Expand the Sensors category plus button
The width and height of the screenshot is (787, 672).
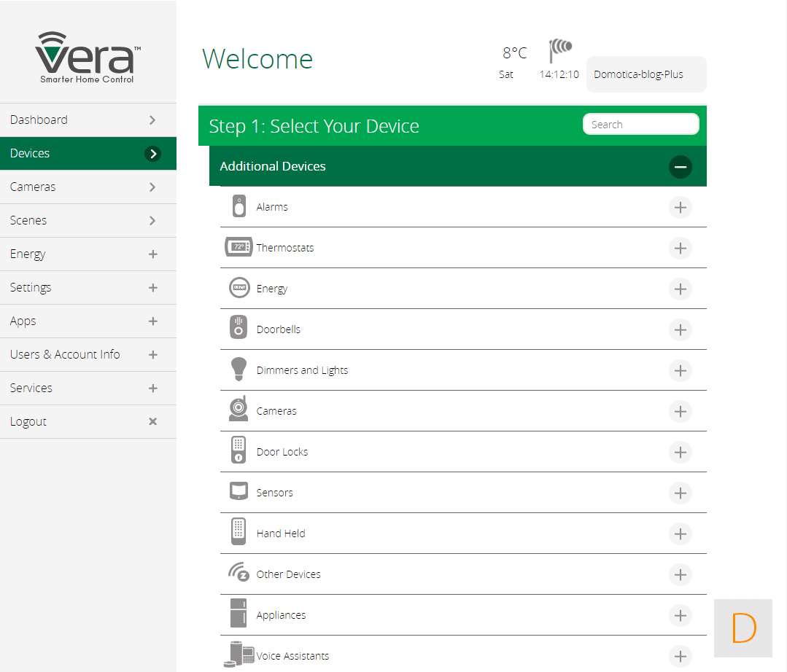[680, 493]
